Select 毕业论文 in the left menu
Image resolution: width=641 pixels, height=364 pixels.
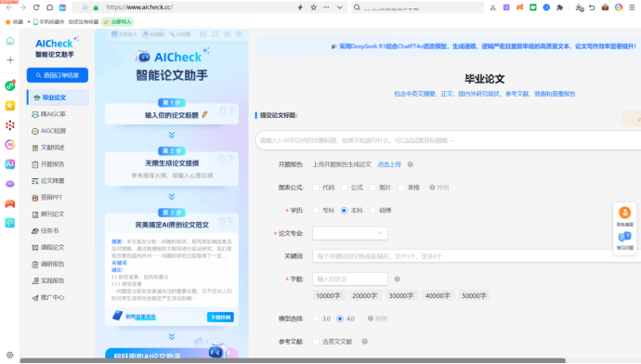58,97
